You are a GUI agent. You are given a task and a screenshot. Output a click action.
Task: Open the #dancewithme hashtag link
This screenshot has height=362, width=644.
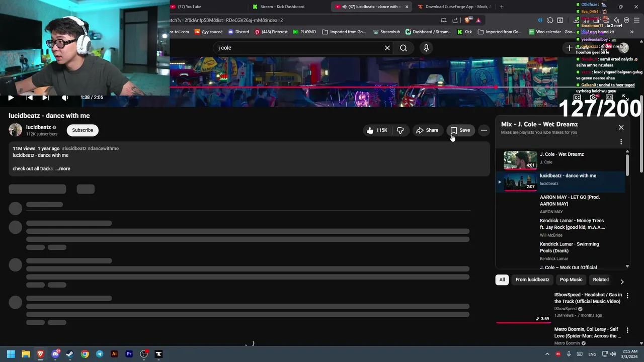(103, 149)
